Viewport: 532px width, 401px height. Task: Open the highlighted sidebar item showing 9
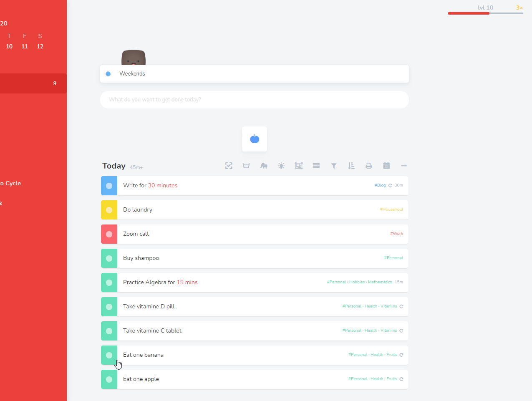coord(33,83)
